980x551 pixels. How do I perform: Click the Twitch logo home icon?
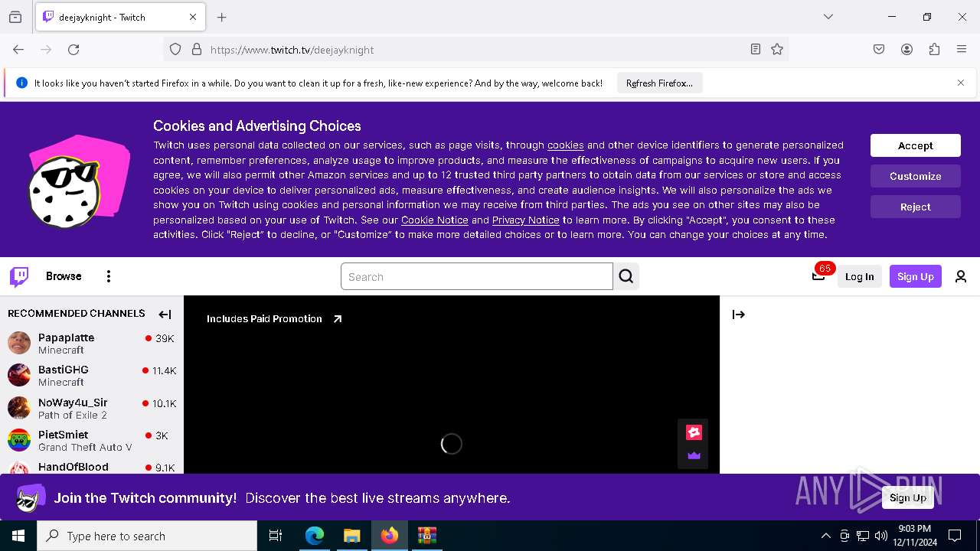(19, 276)
